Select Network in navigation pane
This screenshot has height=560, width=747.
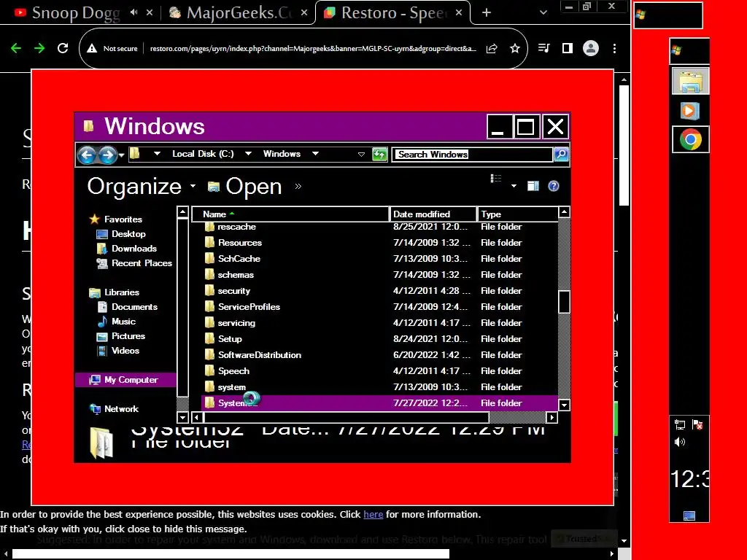121,409
